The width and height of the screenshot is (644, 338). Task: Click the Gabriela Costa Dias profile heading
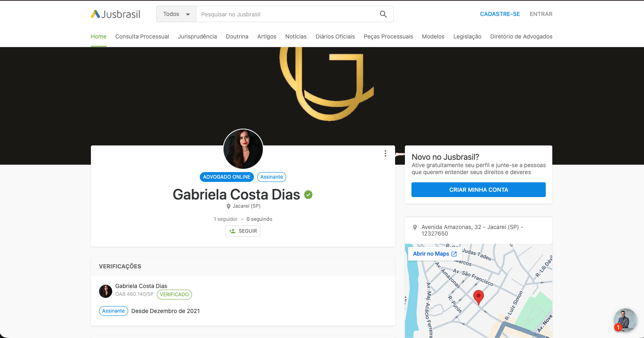(x=236, y=195)
